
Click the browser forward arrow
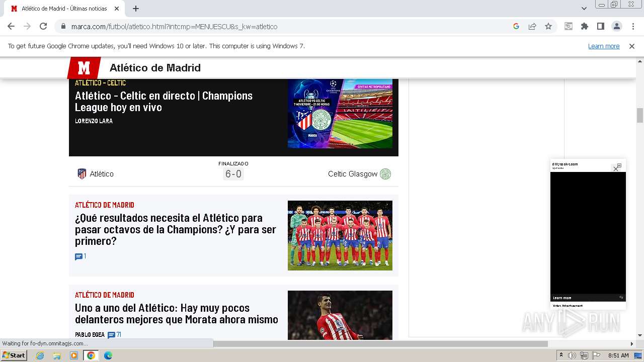tap(27, 26)
